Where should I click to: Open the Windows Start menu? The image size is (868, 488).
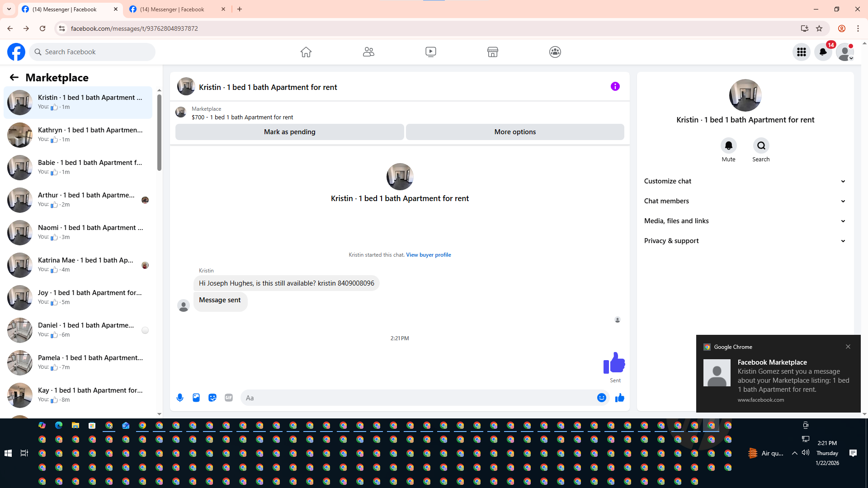tap(8, 453)
